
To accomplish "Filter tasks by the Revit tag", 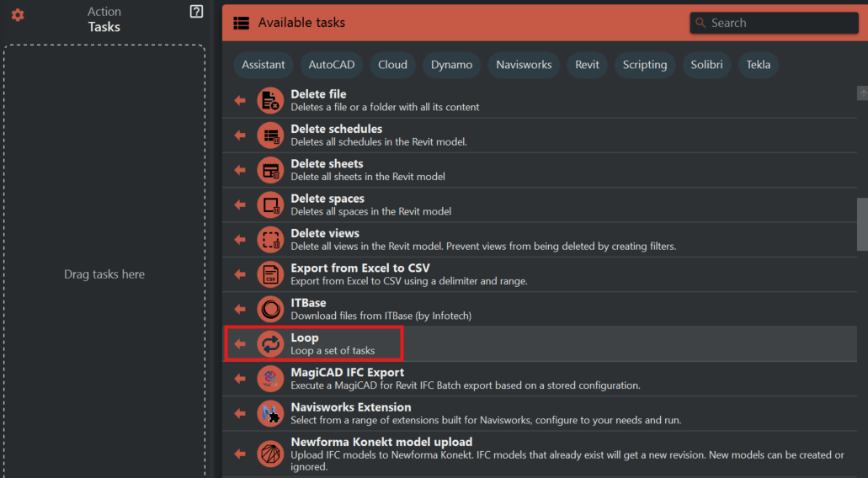I will click(x=587, y=65).
